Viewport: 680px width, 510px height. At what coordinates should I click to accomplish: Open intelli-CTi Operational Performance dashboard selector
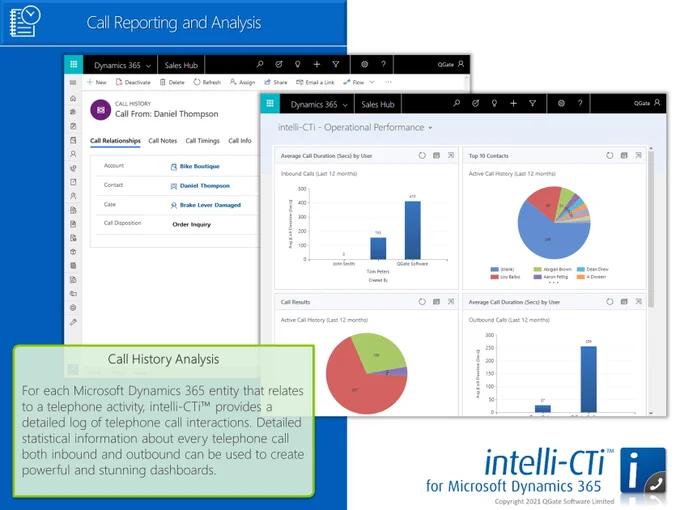pos(355,128)
